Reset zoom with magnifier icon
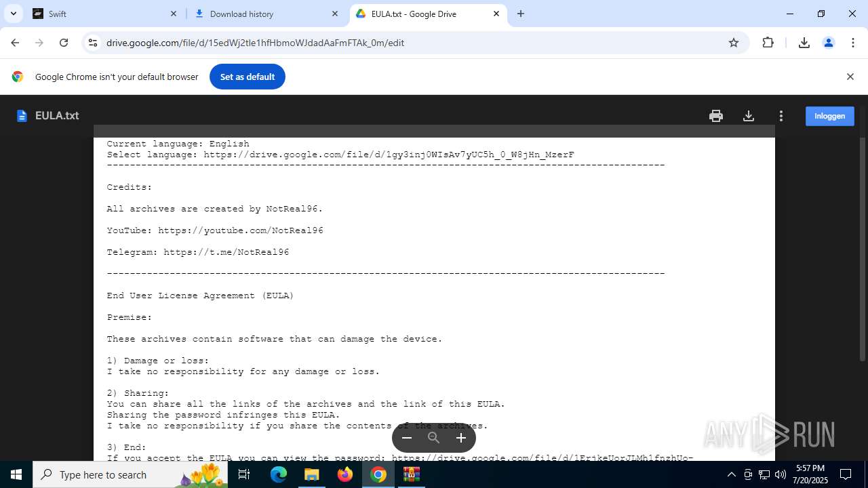Viewport: 868px width, 488px height. (x=434, y=438)
